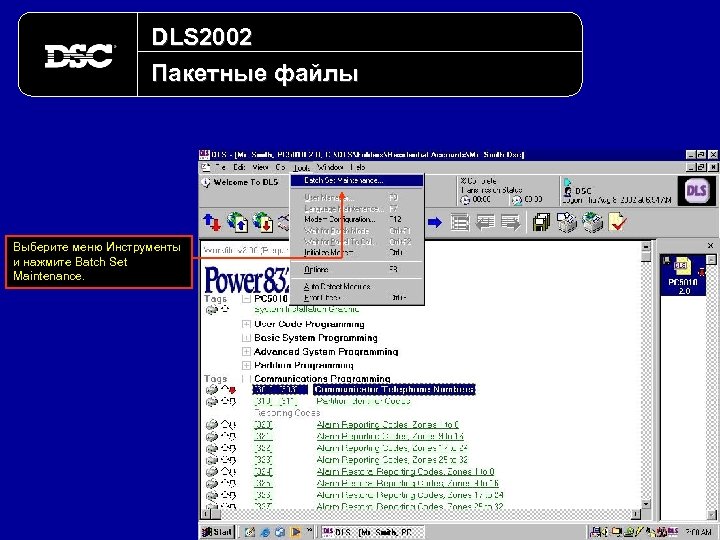
Task: Click the list view toolbar icon
Action: [460, 223]
